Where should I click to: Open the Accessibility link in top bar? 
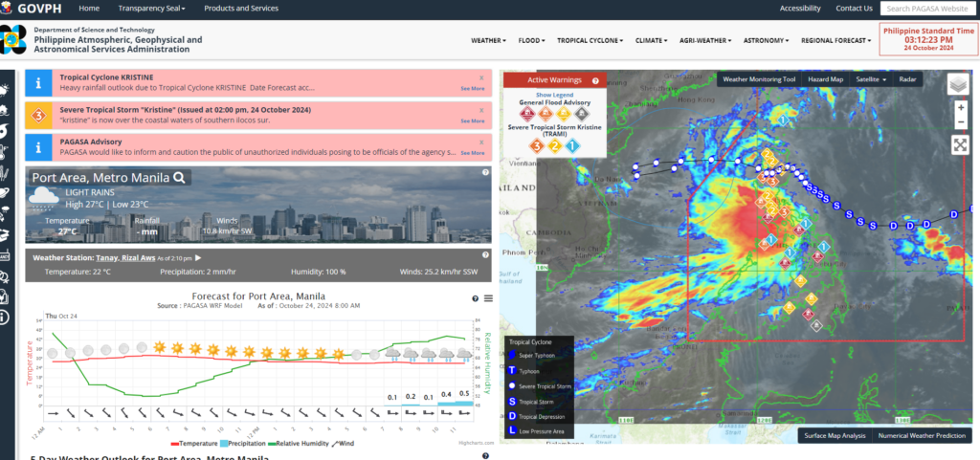(800, 8)
